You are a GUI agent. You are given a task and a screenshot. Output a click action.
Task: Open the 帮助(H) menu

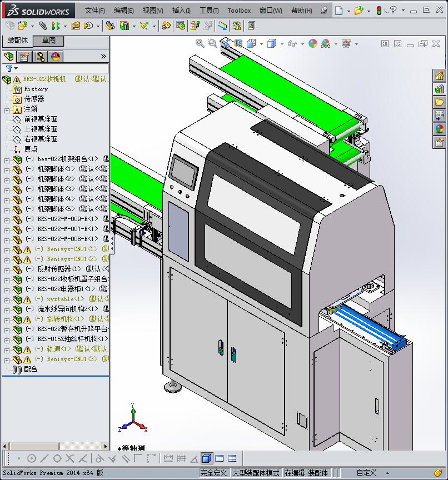302,11
